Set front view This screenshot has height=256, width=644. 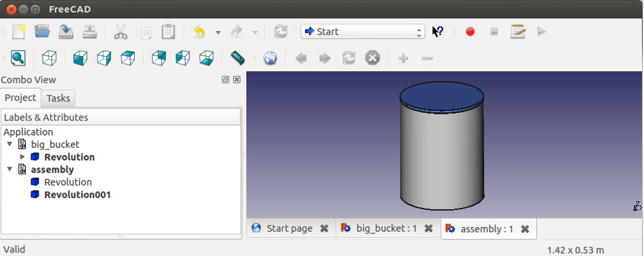[80, 58]
